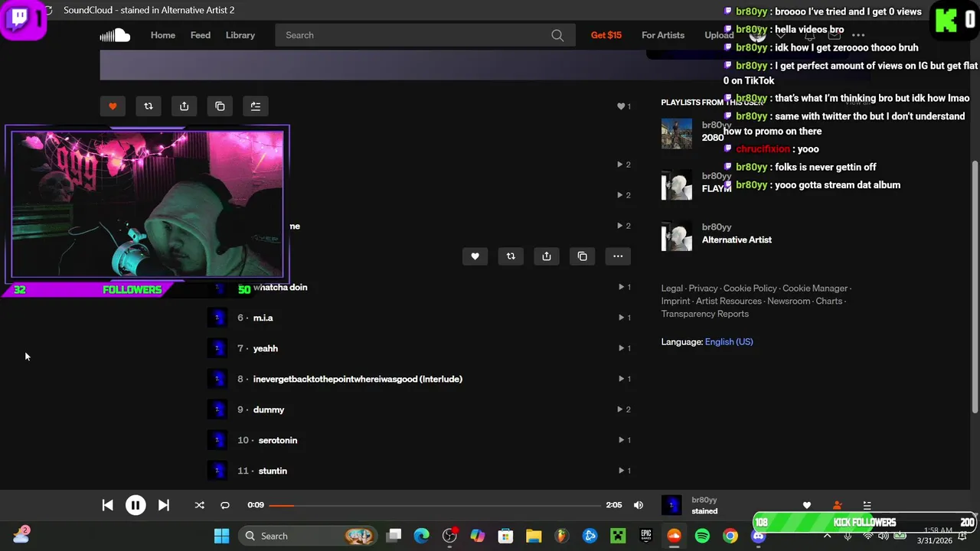The image size is (980, 551).
Task: Click the SoundCloud logo in header
Action: [115, 35]
